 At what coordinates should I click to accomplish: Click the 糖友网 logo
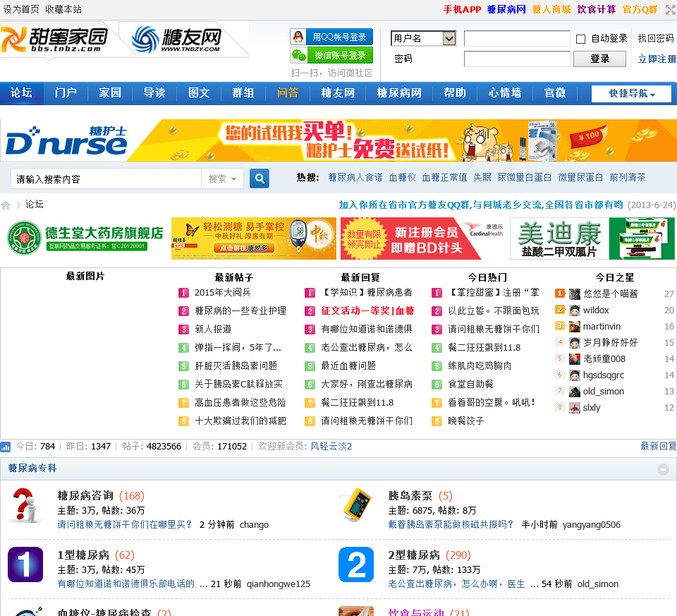click(x=176, y=40)
